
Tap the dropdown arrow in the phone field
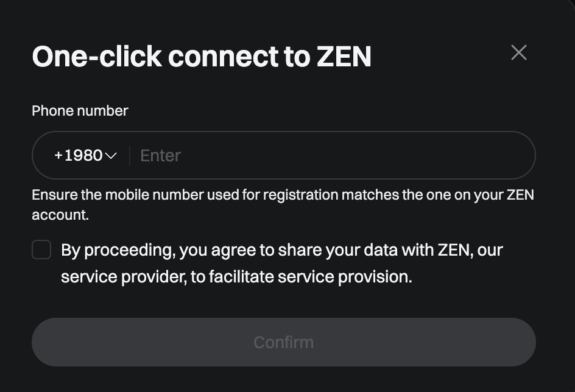111,156
